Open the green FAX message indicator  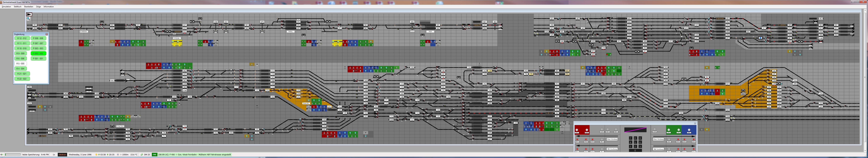[155, 155]
